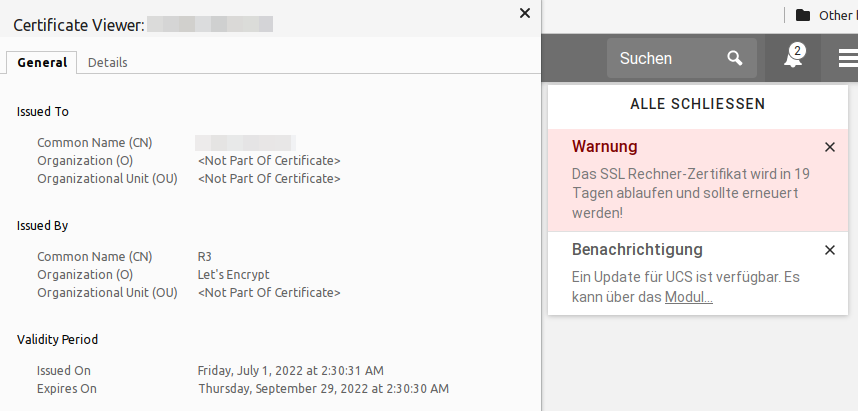
Task: Click the Expires On date value
Action: point(323,388)
